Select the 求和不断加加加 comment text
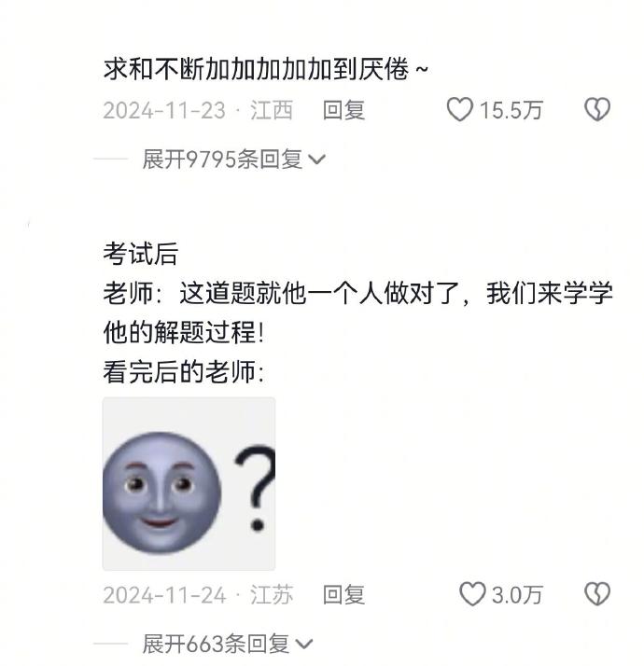This screenshot has width=644, height=666. (266, 69)
